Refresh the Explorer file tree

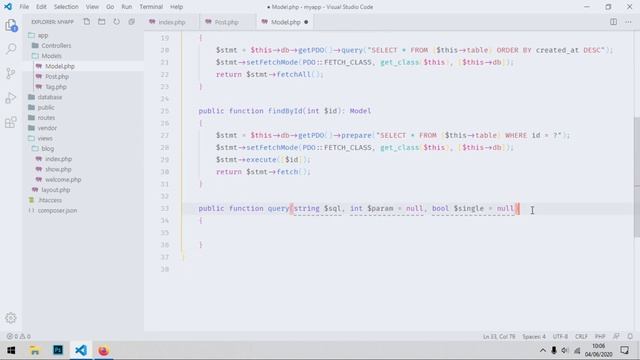[x=117, y=22]
